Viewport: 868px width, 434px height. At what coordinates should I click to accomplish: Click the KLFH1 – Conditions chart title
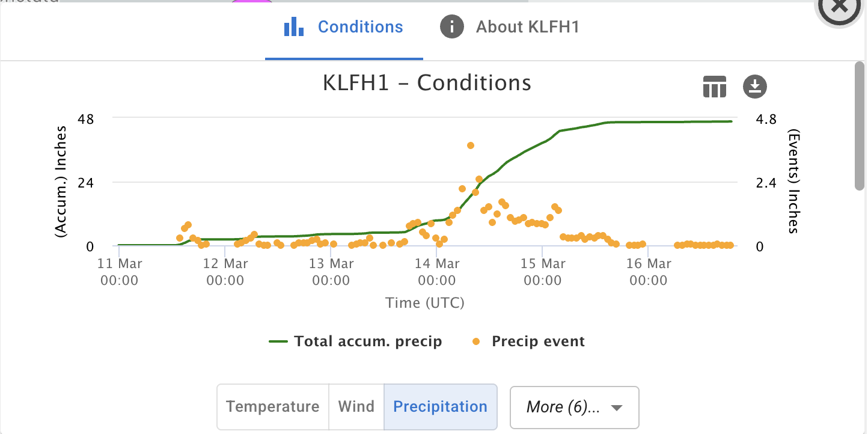pos(427,83)
